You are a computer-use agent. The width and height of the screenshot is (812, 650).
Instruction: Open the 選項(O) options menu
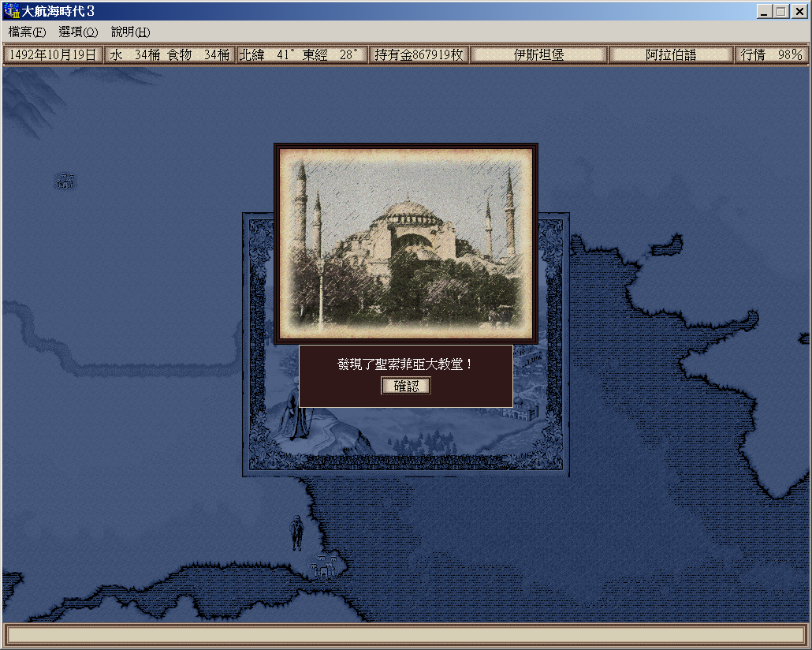pyautogui.click(x=78, y=32)
